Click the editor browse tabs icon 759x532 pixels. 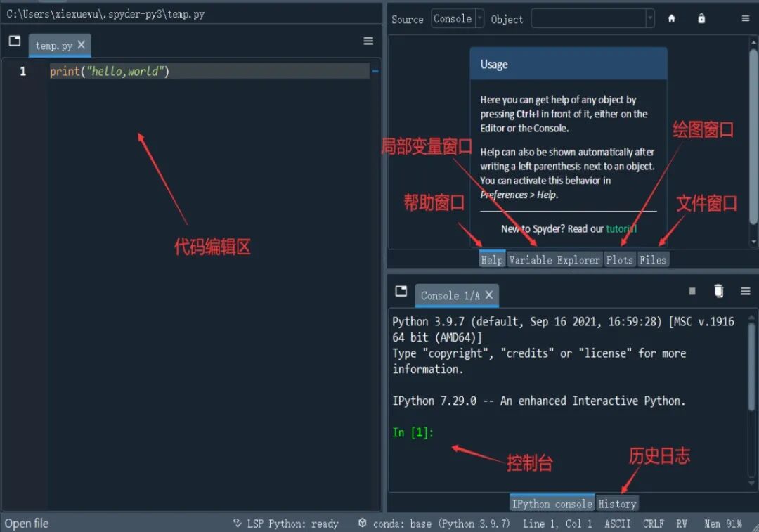[15, 41]
